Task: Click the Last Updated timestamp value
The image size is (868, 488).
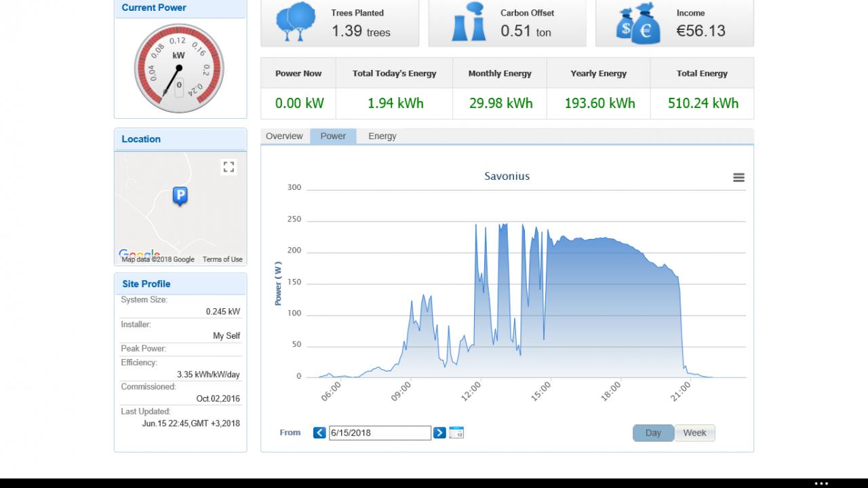Action: coord(191,424)
